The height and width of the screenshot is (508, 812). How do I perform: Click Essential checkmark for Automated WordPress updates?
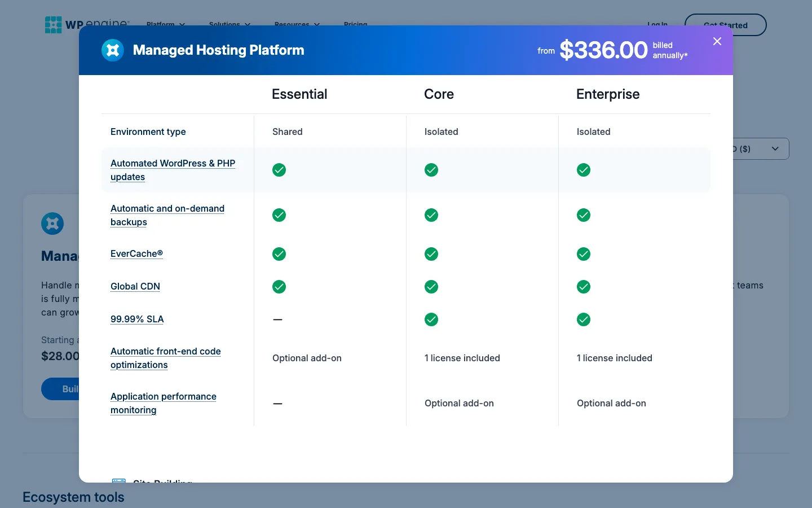tap(279, 170)
